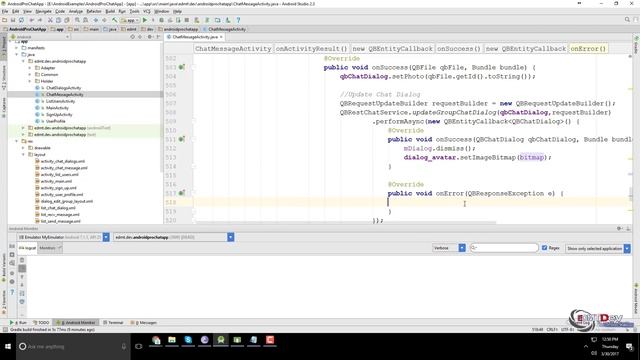
Task: Click the onError() breadcrumb in editor
Action: pyautogui.click(x=588, y=49)
